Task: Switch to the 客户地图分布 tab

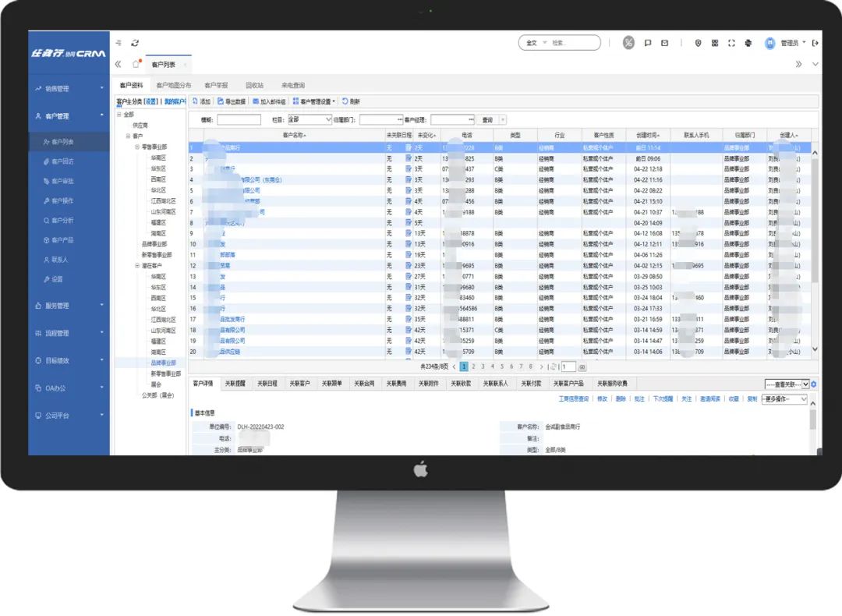Action: (173, 85)
